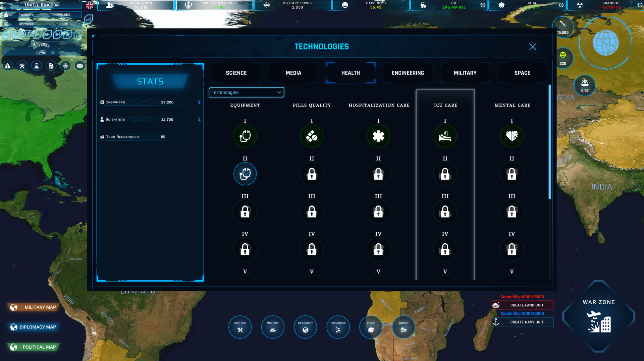This screenshot has height=361, width=644.
Task: Open the Technologies dropdown selector
Action: pyautogui.click(x=246, y=92)
